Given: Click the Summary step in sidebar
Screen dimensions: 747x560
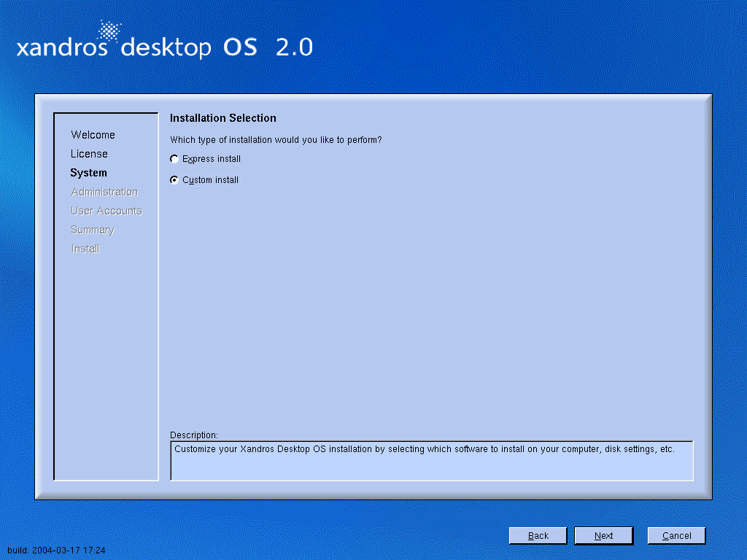Looking at the screenshot, I should coord(93,230).
